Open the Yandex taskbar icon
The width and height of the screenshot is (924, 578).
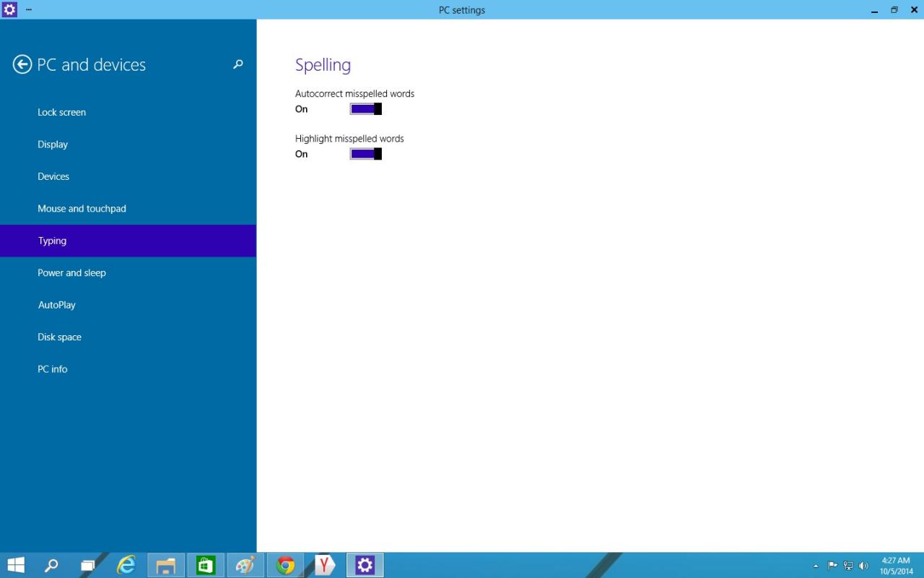tap(326, 565)
